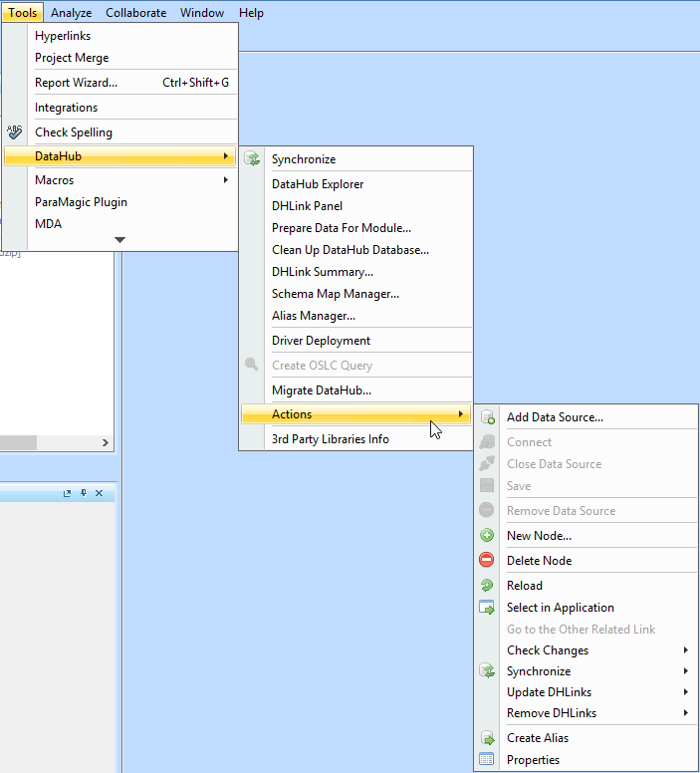Click the Properties table icon

coord(487,760)
